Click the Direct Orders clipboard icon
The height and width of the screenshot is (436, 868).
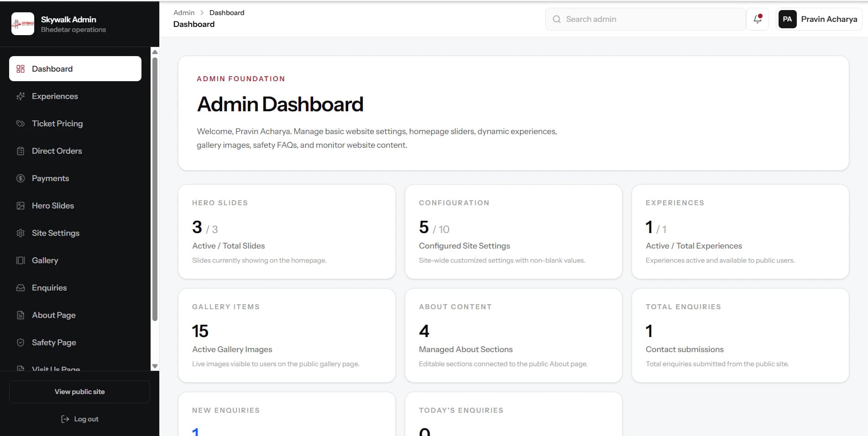coord(21,151)
